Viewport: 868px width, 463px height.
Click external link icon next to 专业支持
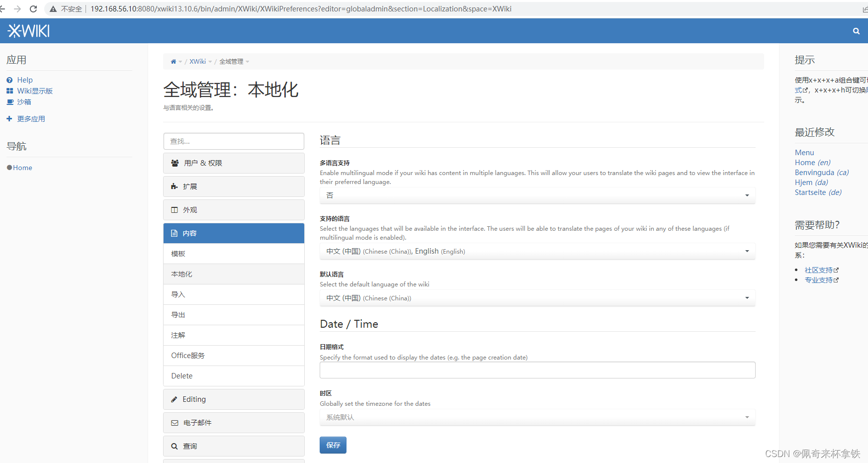coord(836,280)
